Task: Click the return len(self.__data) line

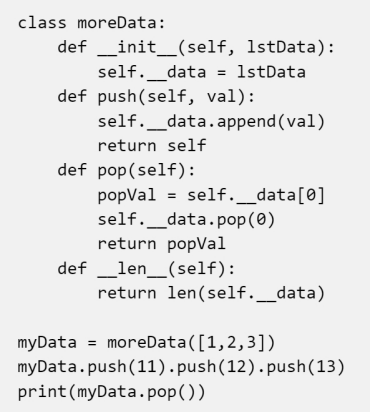Action: click(x=211, y=293)
